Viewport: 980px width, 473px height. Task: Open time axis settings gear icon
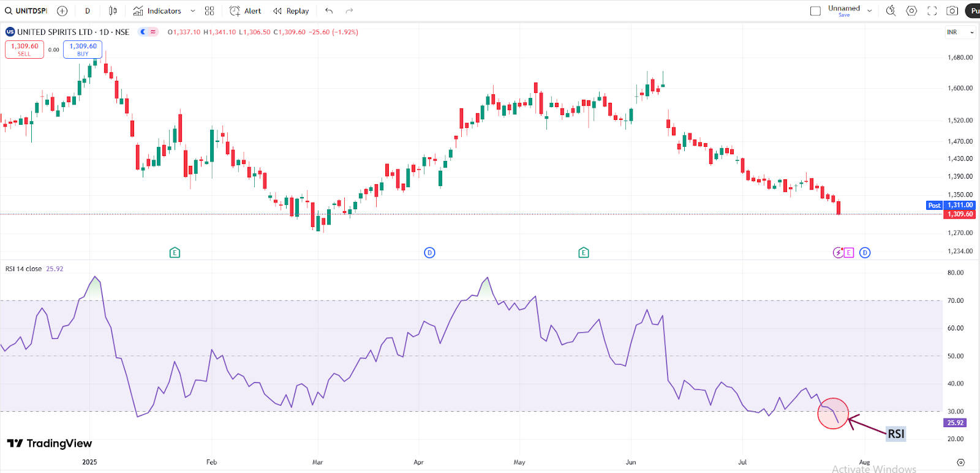960,462
